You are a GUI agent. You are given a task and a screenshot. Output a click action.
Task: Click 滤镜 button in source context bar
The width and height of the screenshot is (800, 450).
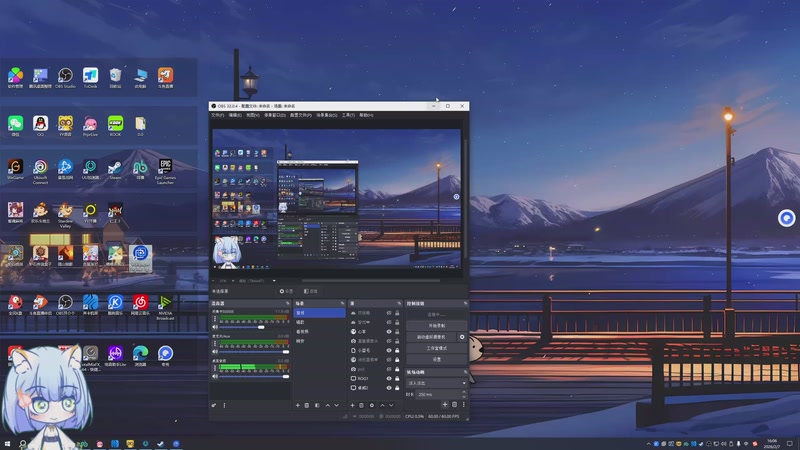pos(311,291)
